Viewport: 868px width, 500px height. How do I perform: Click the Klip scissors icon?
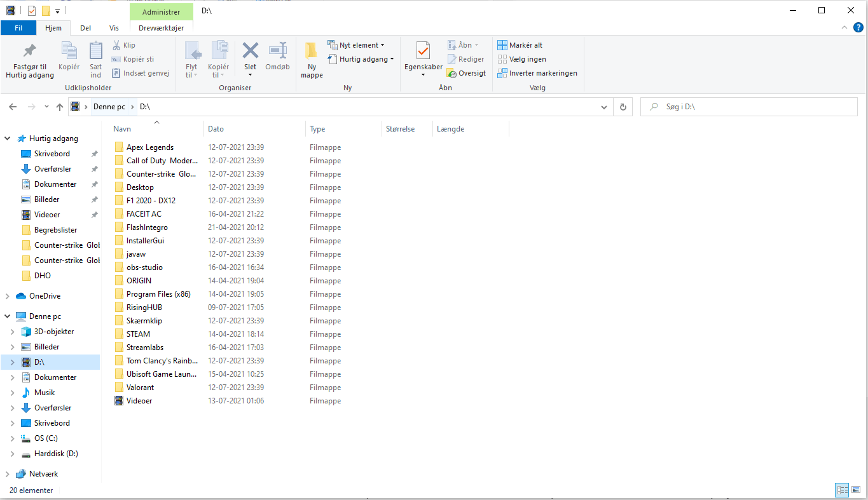click(x=117, y=45)
